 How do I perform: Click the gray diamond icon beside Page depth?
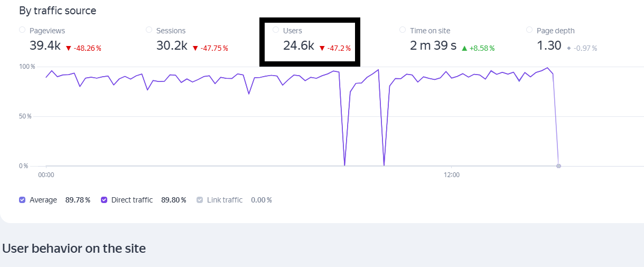point(568,48)
